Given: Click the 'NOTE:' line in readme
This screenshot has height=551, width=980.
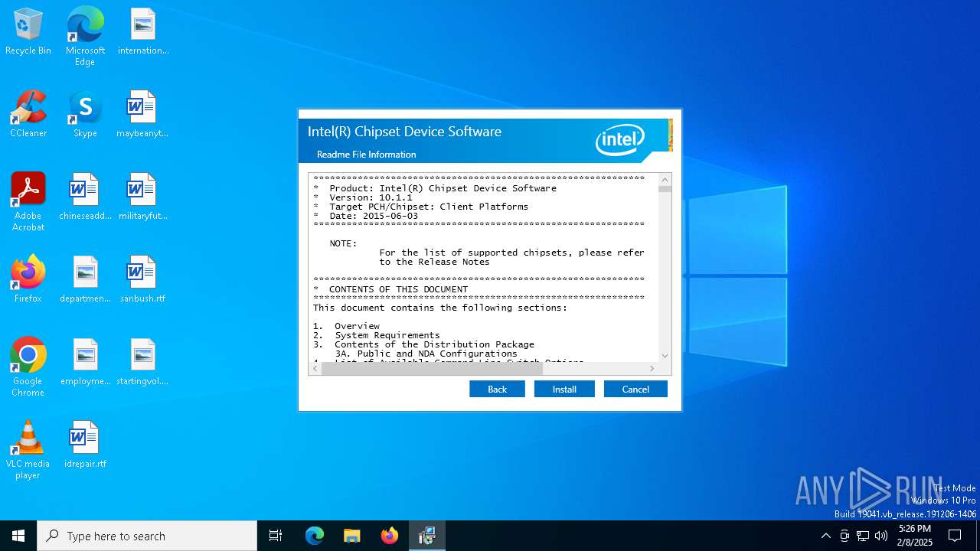Looking at the screenshot, I should pos(343,243).
